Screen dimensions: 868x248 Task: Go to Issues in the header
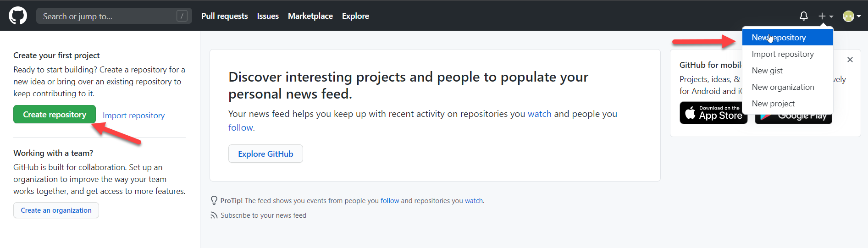(x=268, y=16)
